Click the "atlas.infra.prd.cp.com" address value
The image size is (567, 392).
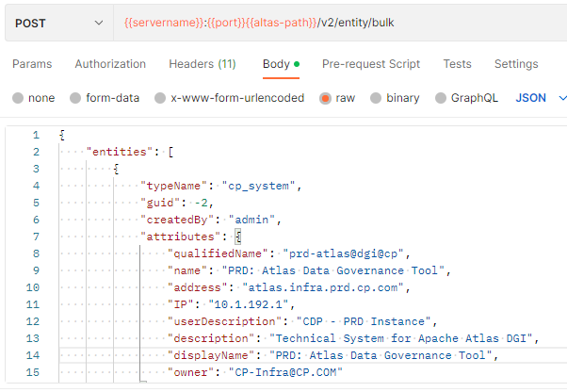tap(322, 287)
